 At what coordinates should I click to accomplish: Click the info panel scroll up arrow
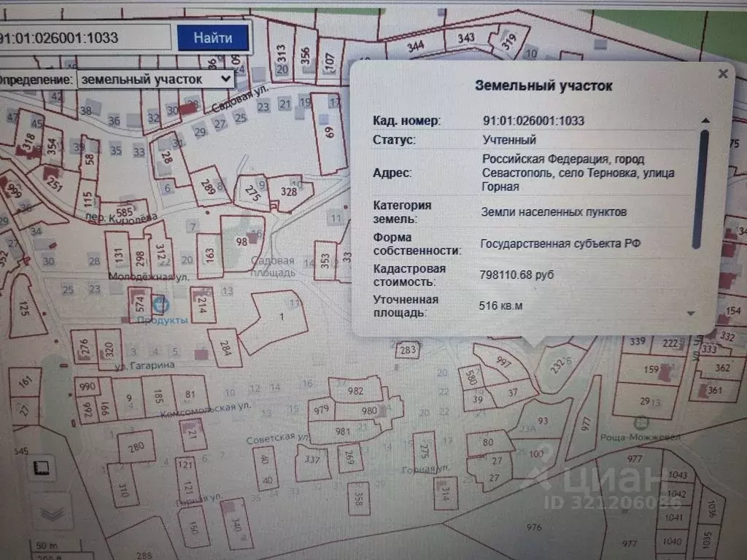point(705,120)
